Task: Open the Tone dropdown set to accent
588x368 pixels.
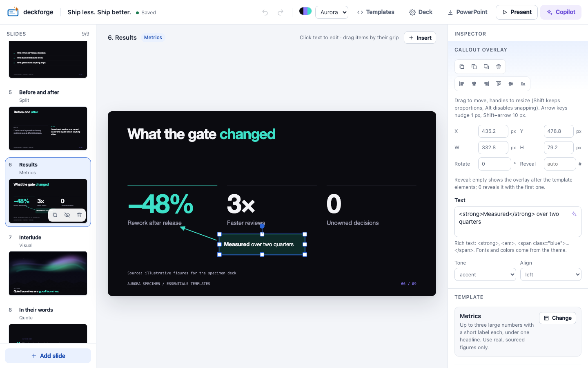Action: tap(485, 274)
